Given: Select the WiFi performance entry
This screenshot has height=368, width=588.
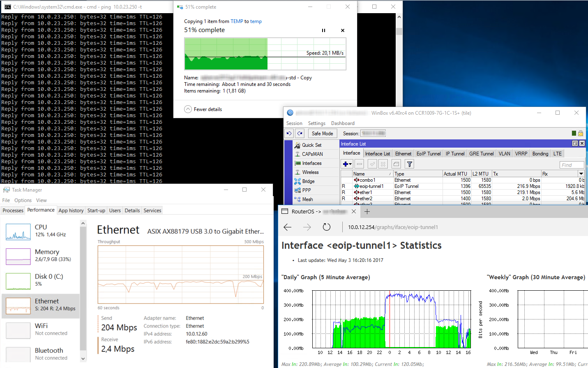Looking at the screenshot, I should pos(41,331).
